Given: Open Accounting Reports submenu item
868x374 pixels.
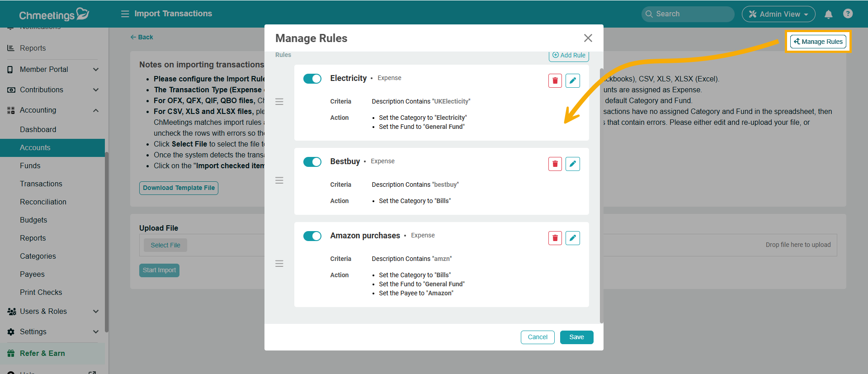Looking at the screenshot, I should click(x=33, y=238).
